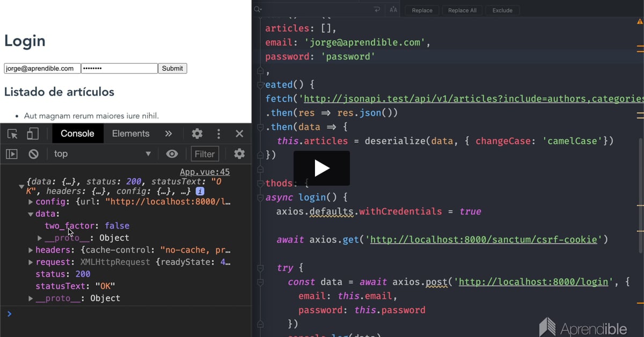Click the Replace All button

click(462, 10)
